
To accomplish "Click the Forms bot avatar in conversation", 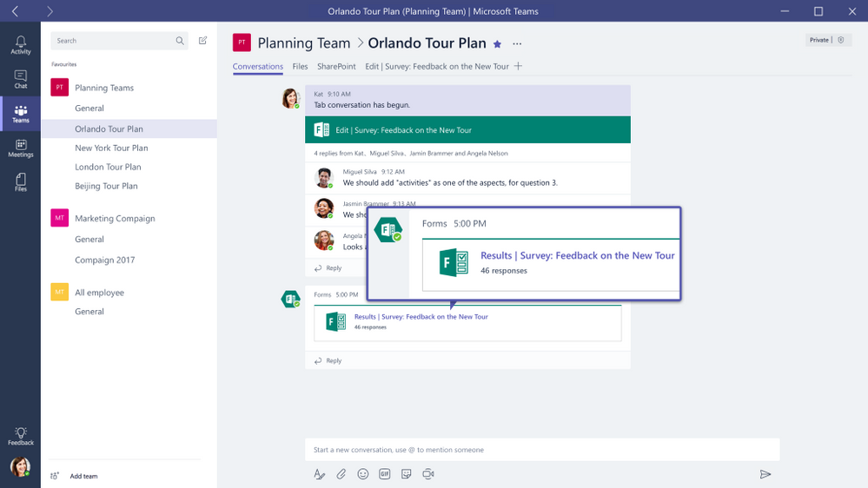I will click(290, 299).
